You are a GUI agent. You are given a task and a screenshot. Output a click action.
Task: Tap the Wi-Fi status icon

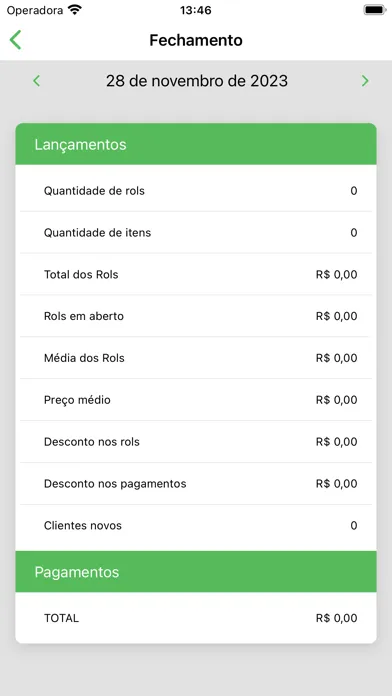tap(75, 10)
